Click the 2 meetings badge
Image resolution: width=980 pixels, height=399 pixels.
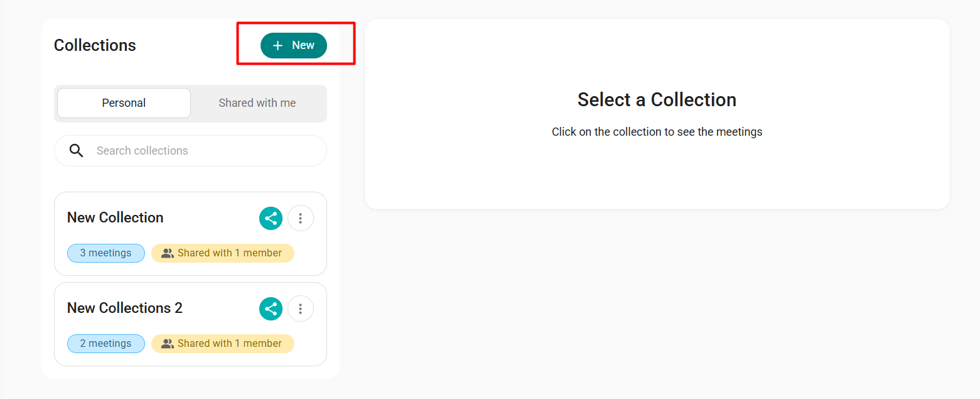(106, 344)
